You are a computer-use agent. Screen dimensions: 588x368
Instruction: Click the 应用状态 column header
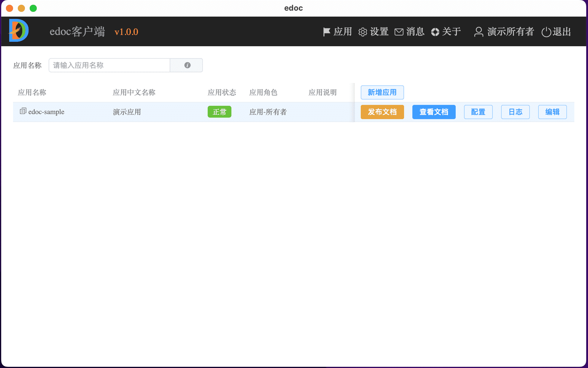222,92
